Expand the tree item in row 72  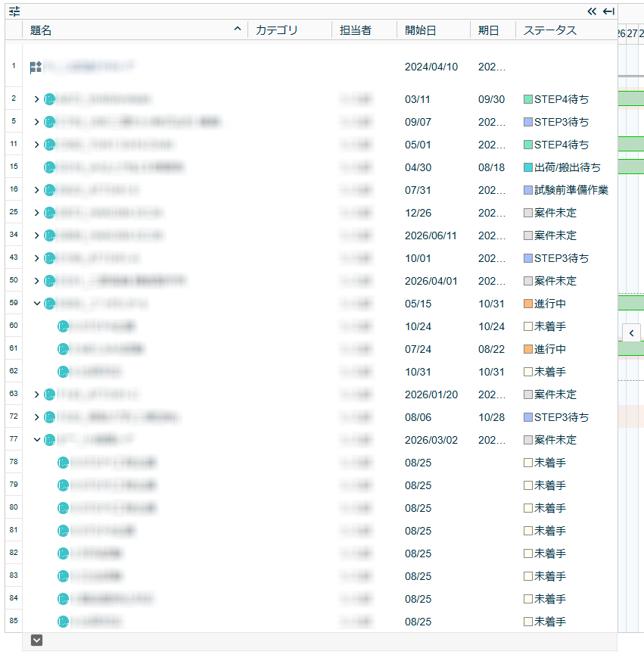click(x=37, y=417)
